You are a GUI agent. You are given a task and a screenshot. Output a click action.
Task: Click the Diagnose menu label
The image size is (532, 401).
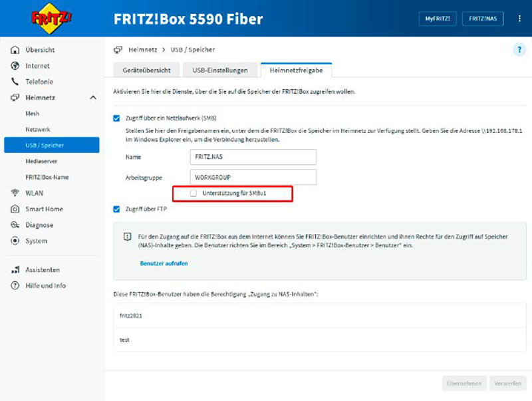[39, 225]
